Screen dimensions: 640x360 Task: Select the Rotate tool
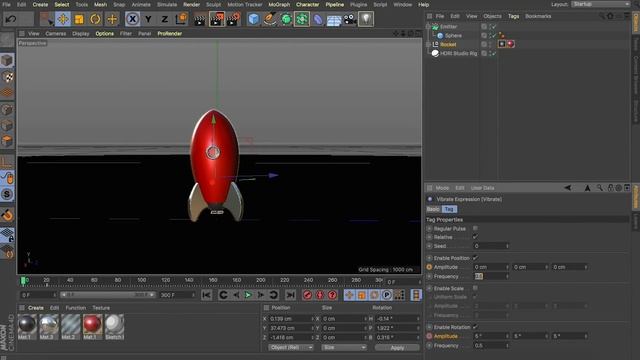[95, 19]
